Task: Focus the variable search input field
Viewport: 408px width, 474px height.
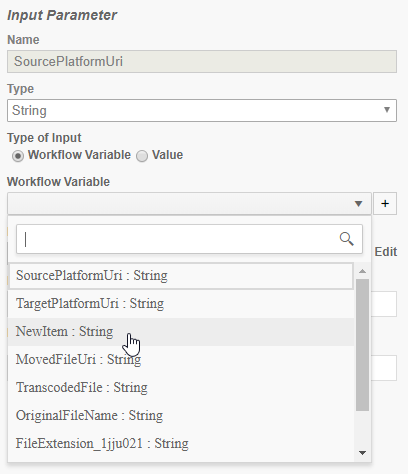Action: (x=189, y=239)
